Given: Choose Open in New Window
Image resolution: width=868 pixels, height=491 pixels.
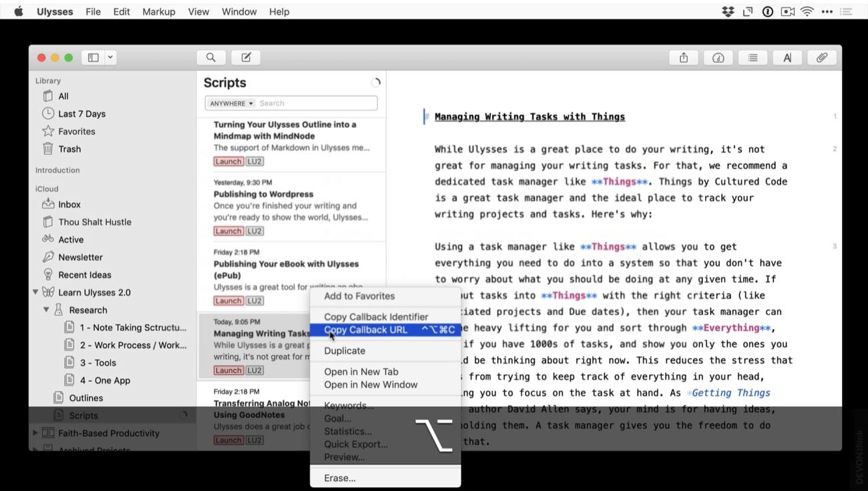Looking at the screenshot, I should (371, 385).
